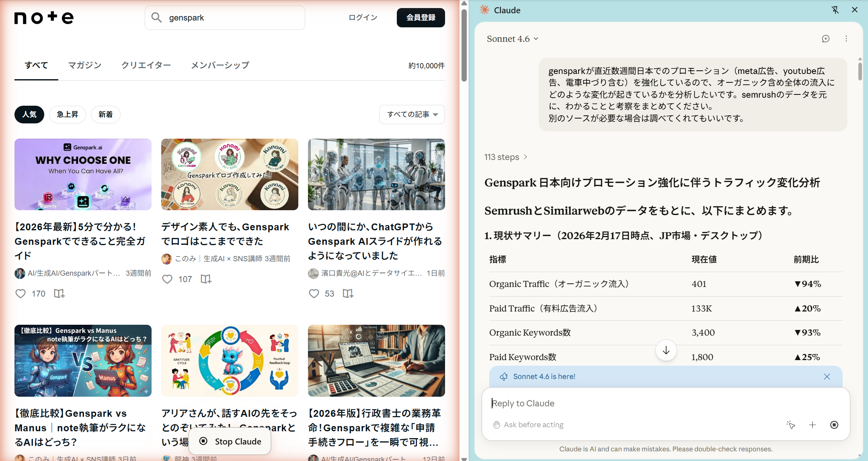Switch to the マガジン tab
This screenshot has width=868, height=461.
click(x=84, y=65)
